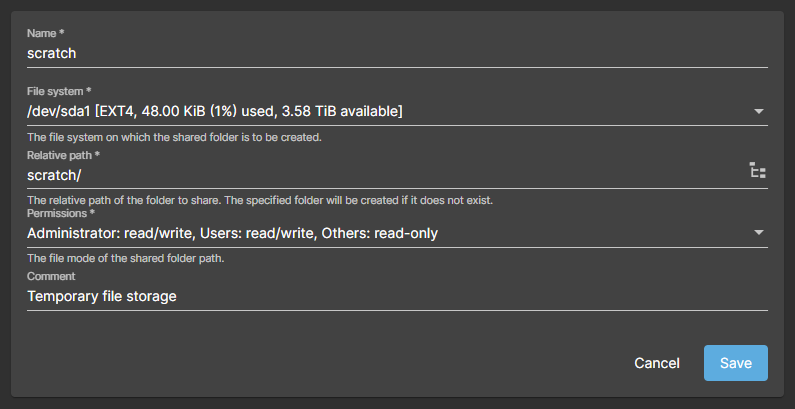Open the Administrator read/write permissions selector
The height and width of the screenshot is (409, 795).
point(397,233)
